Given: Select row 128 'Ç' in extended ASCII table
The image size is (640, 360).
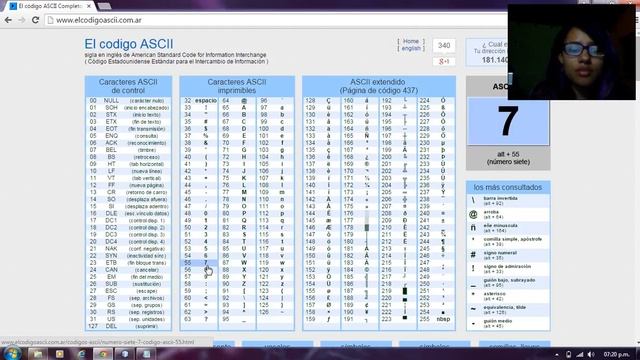Looking at the screenshot, I should pyautogui.click(x=321, y=100).
